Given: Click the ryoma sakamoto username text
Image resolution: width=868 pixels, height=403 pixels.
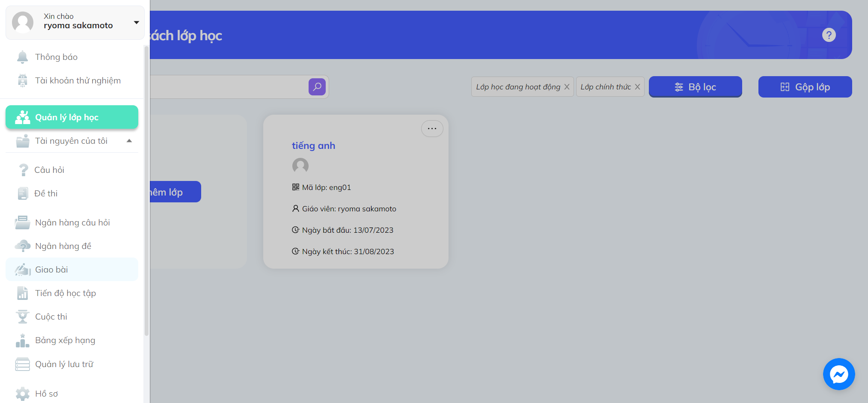Looking at the screenshot, I should click(x=78, y=26).
